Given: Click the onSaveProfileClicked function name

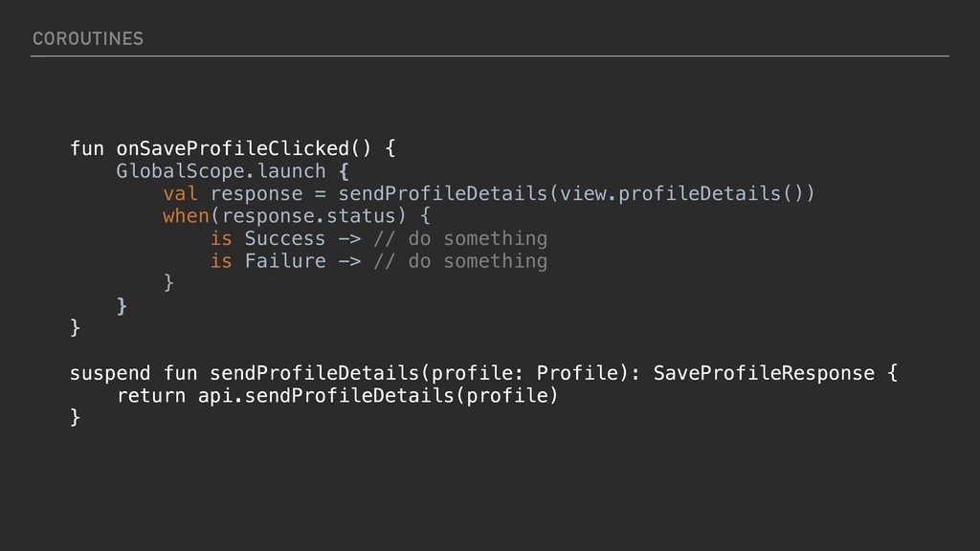Looking at the screenshot, I should click(x=233, y=148).
